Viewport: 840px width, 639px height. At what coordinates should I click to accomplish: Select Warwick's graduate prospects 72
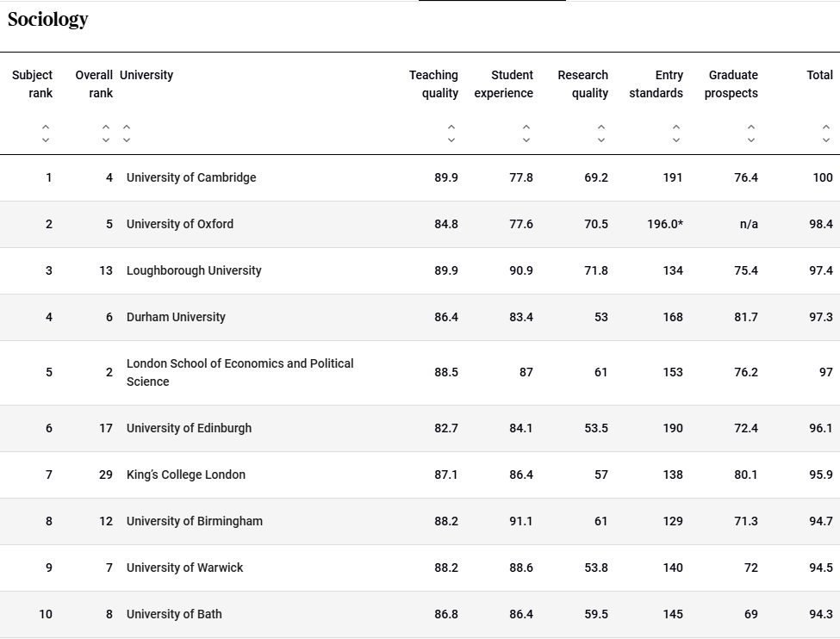click(x=751, y=568)
